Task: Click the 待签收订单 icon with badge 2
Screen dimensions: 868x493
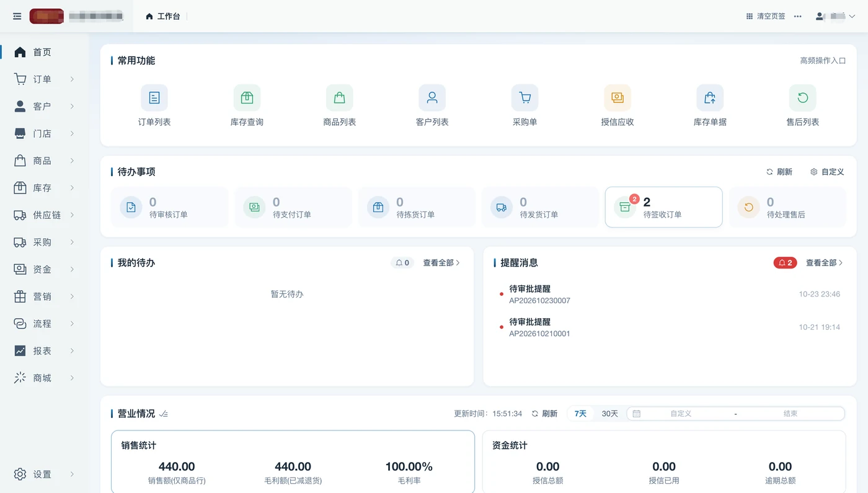Action: [x=625, y=207]
